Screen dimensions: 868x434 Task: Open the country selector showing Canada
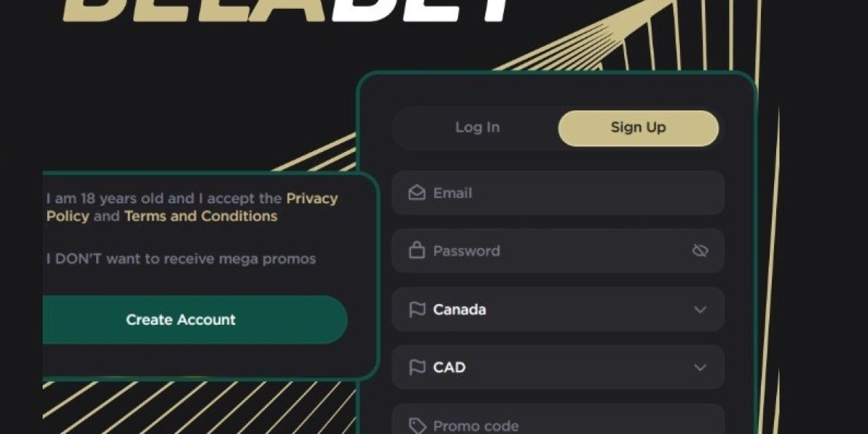[558, 309]
